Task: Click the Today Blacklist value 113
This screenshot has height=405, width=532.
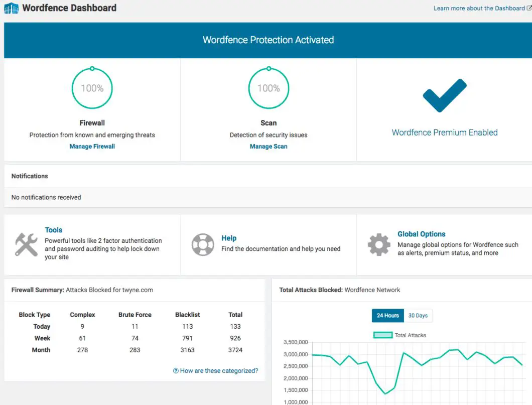Action: pyautogui.click(x=187, y=326)
